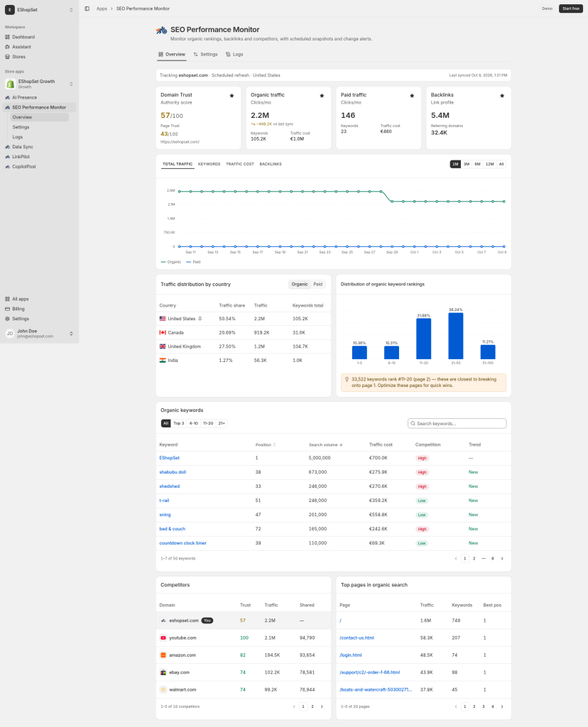
Task: Select the 1M chart range
Action: 455,164
